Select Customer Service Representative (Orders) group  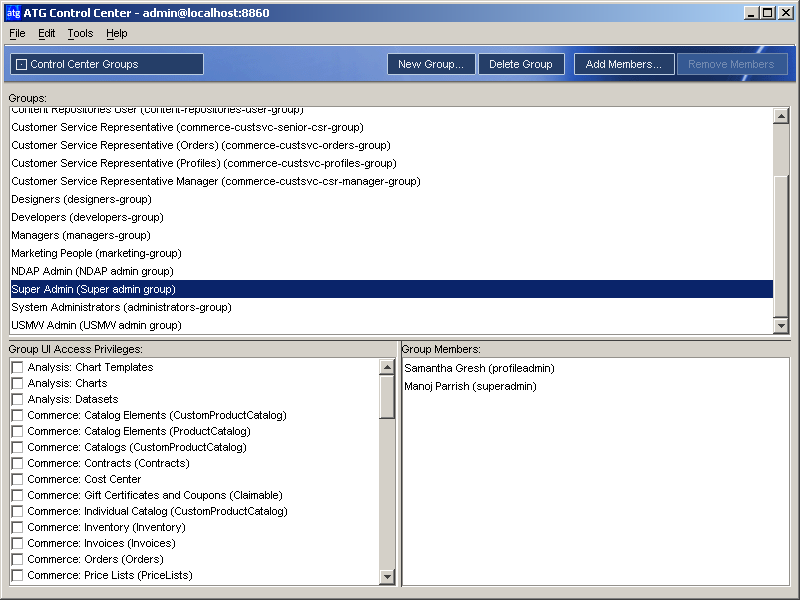tap(391, 145)
